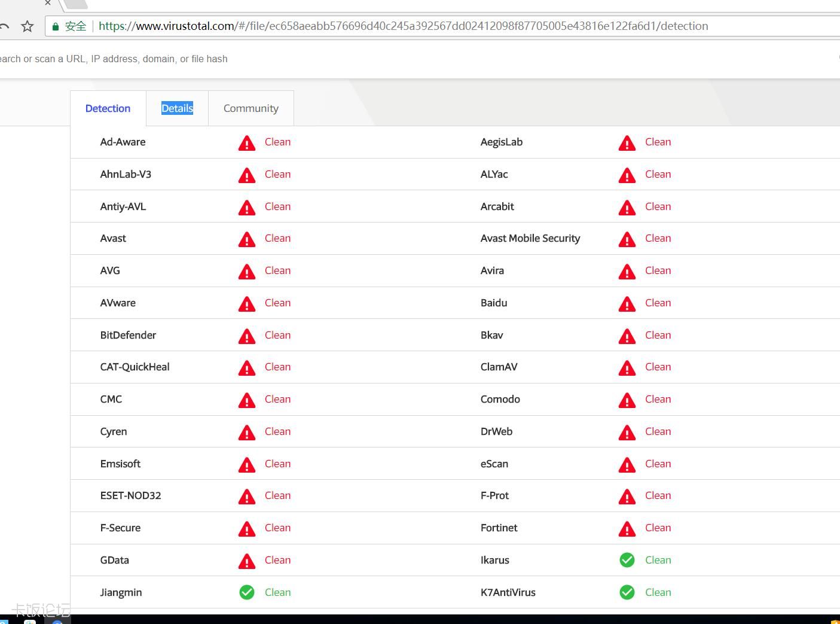Select the red Clean result for GData
Screen dimensions: 840x624
(278, 560)
